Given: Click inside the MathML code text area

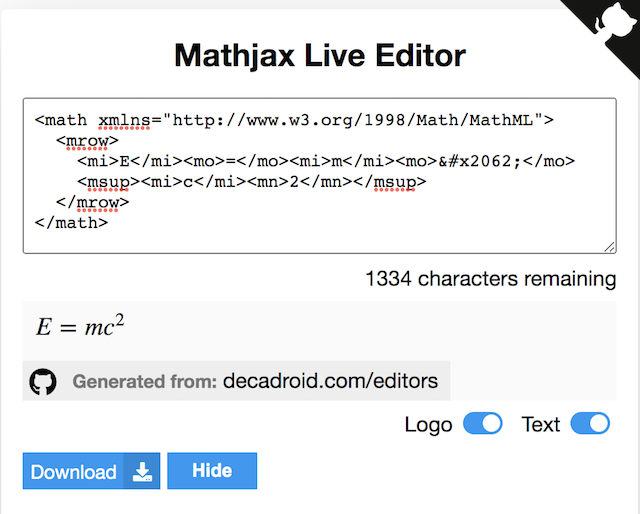Looking at the screenshot, I should (320, 176).
